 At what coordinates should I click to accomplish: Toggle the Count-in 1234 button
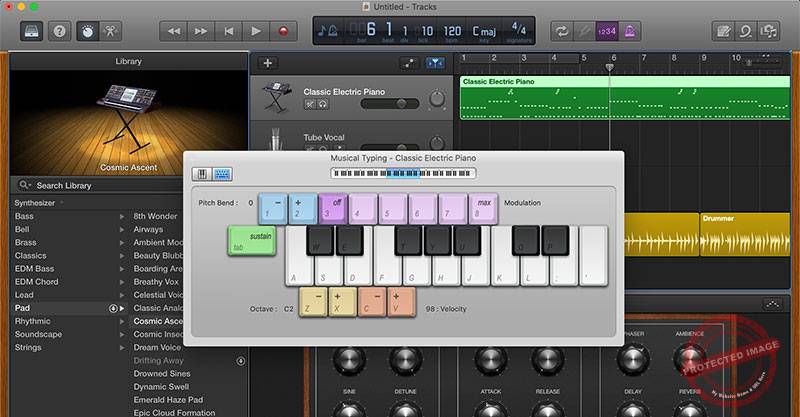point(607,31)
